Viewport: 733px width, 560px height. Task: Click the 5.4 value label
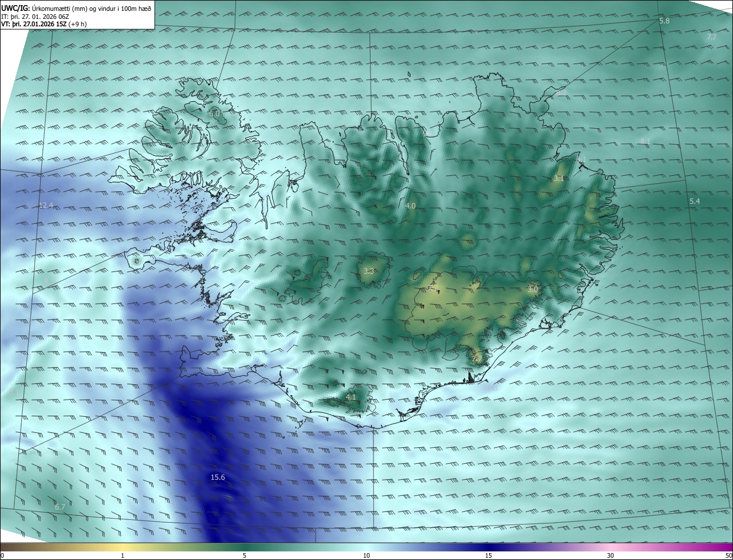coord(695,201)
